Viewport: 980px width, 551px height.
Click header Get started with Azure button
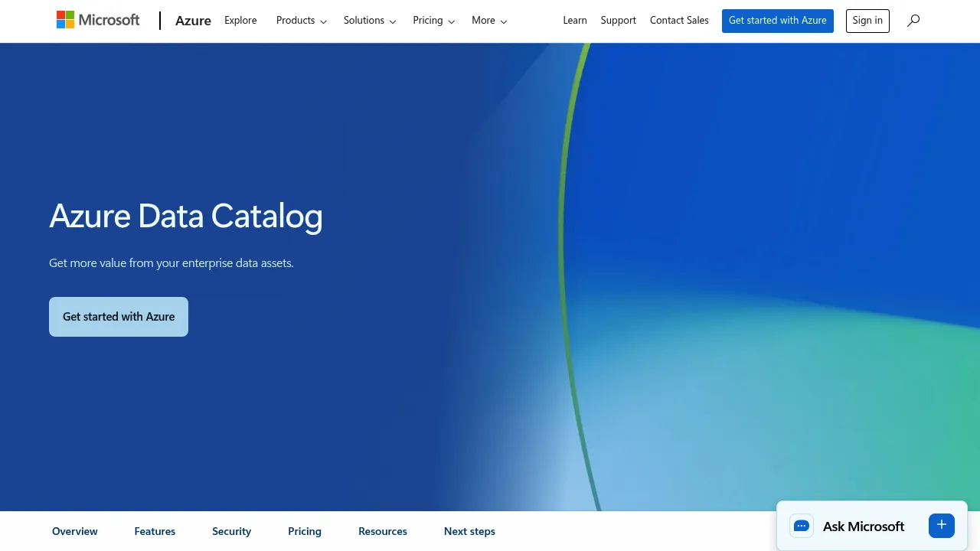pos(778,21)
